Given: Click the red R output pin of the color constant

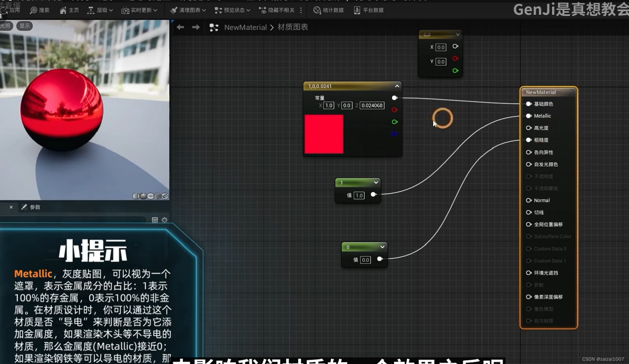Looking at the screenshot, I should tap(394, 110).
